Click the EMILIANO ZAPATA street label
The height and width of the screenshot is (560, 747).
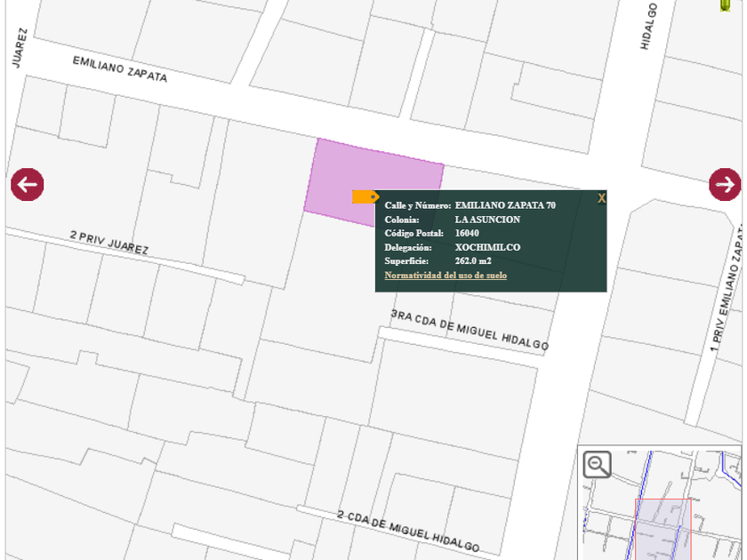click(119, 68)
